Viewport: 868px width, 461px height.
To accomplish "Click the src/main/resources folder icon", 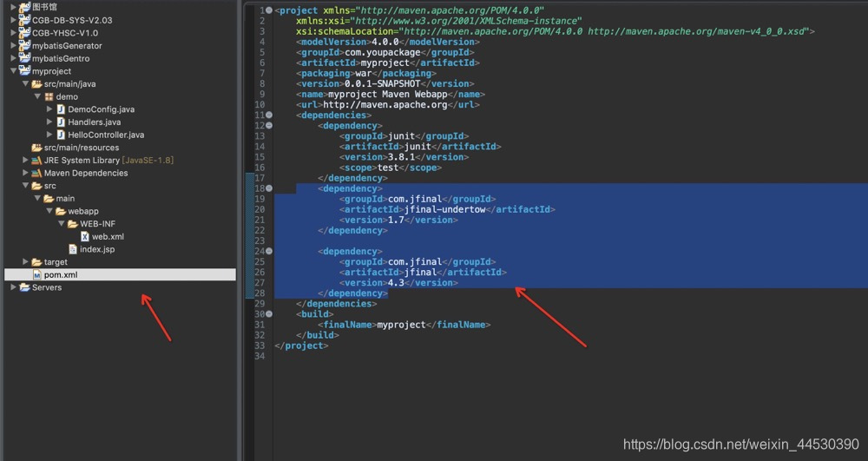I will pos(36,148).
